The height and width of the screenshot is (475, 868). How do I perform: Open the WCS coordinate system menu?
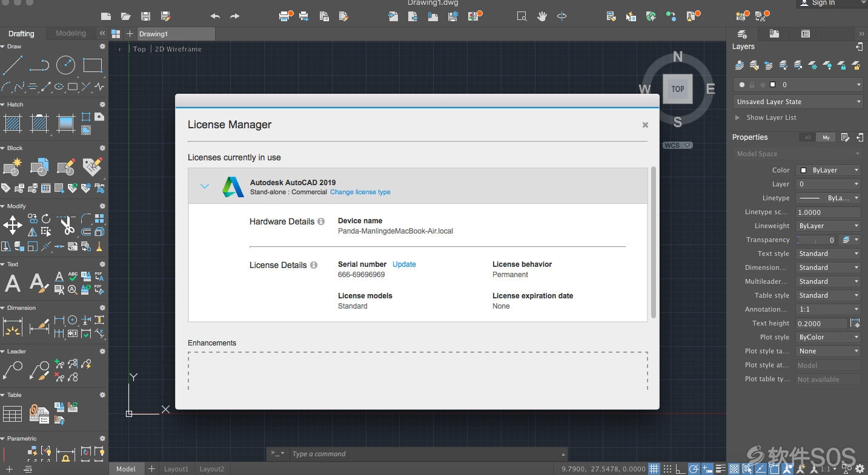677,145
